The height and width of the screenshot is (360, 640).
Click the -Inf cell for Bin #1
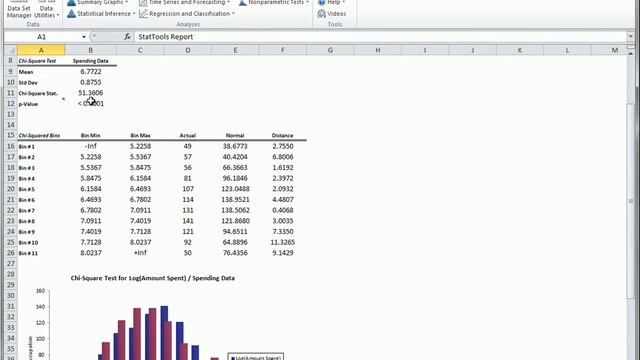point(91,146)
